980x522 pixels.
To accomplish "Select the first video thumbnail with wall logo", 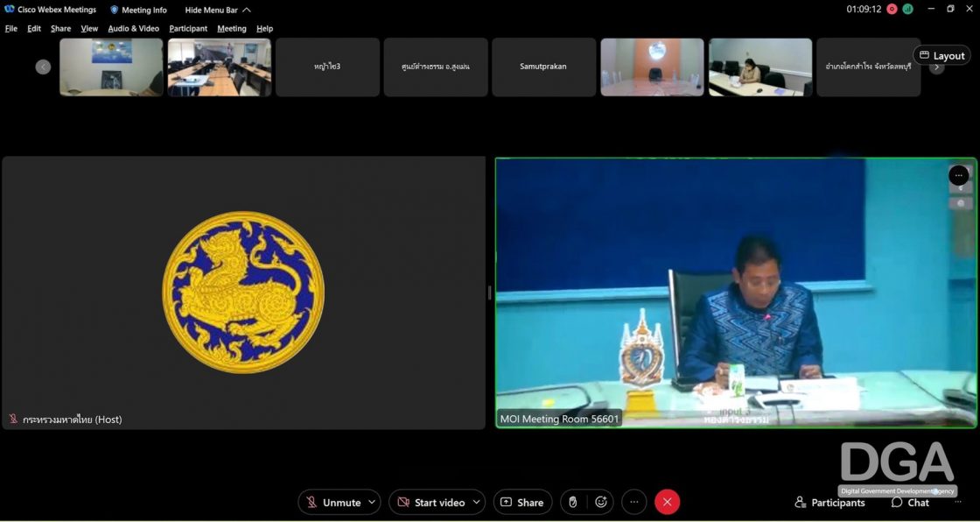I will 111,67.
